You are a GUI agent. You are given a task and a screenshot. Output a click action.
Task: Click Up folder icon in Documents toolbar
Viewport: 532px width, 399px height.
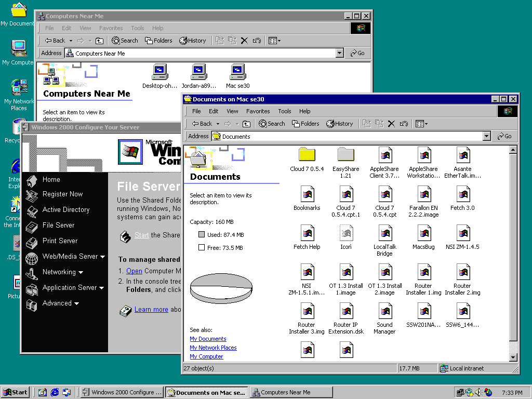(247, 124)
